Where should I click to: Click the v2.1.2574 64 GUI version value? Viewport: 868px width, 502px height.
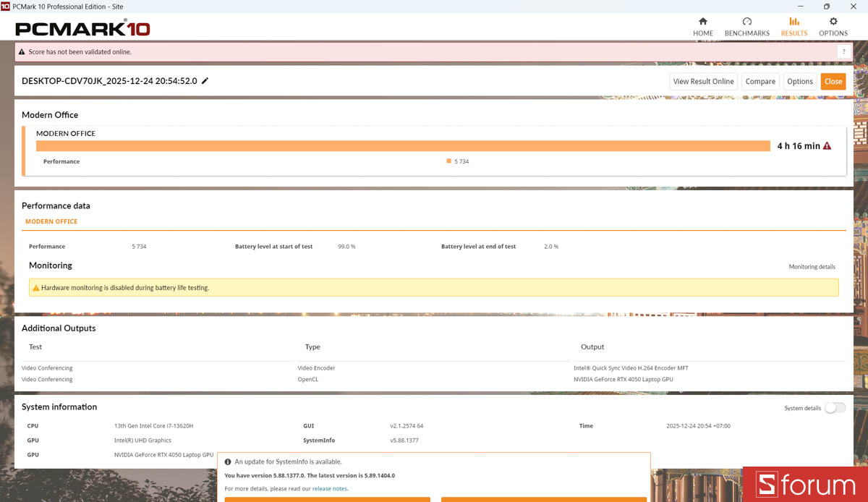tap(407, 426)
